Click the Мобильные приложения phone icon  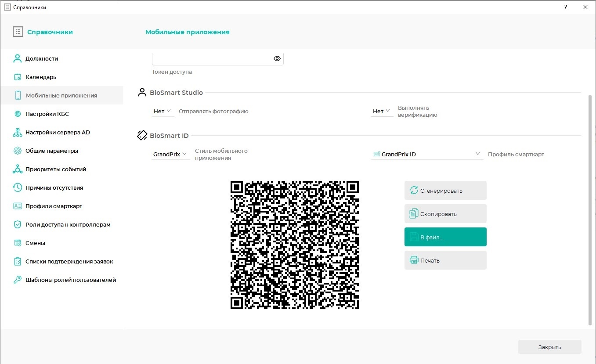tap(18, 95)
